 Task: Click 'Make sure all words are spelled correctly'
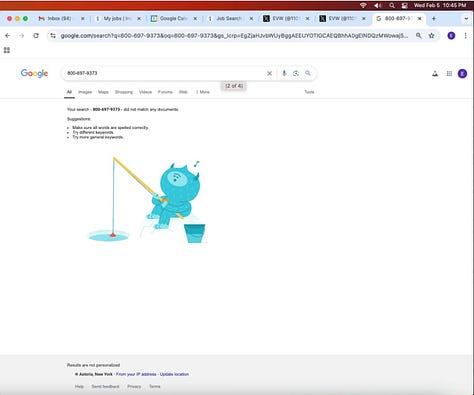110,128
